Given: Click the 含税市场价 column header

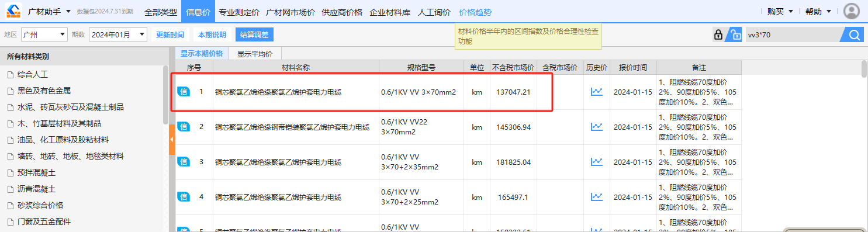Looking at the screenshot, I should [560, 67].
